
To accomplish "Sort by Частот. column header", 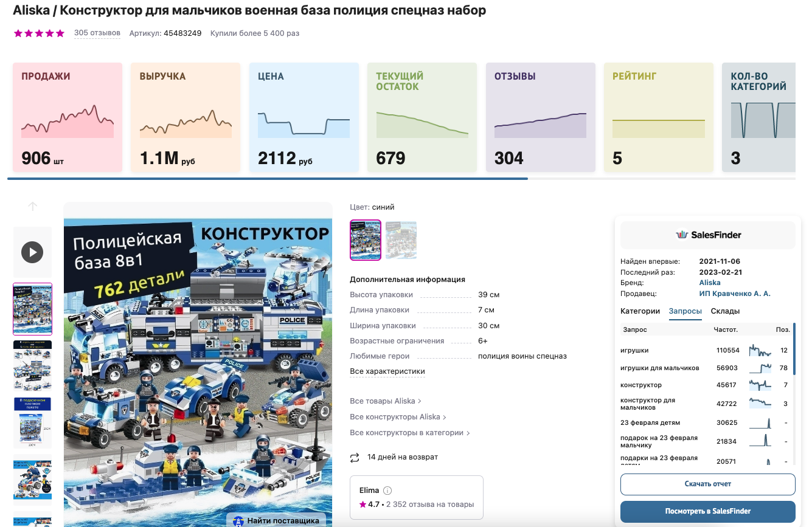I will [x=726, y=330].
